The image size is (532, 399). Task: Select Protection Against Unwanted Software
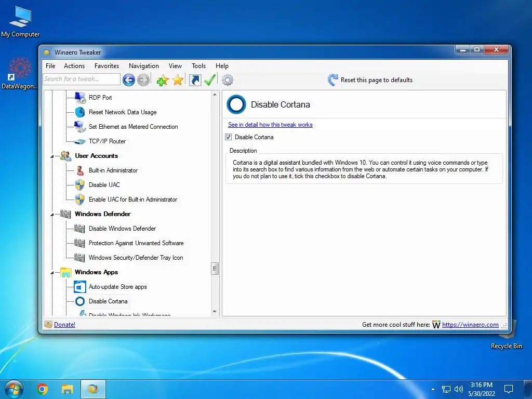(x=136, y=243)
